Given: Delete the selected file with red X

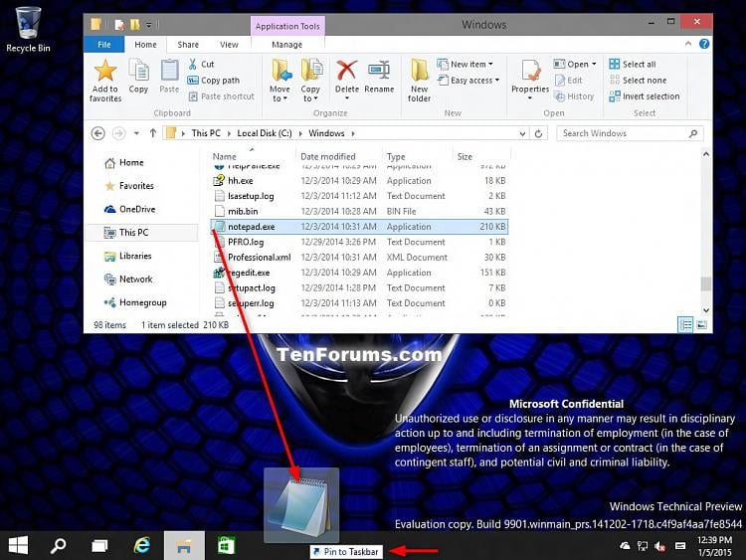Looking at the screenshot, I should tap(347, 71).
